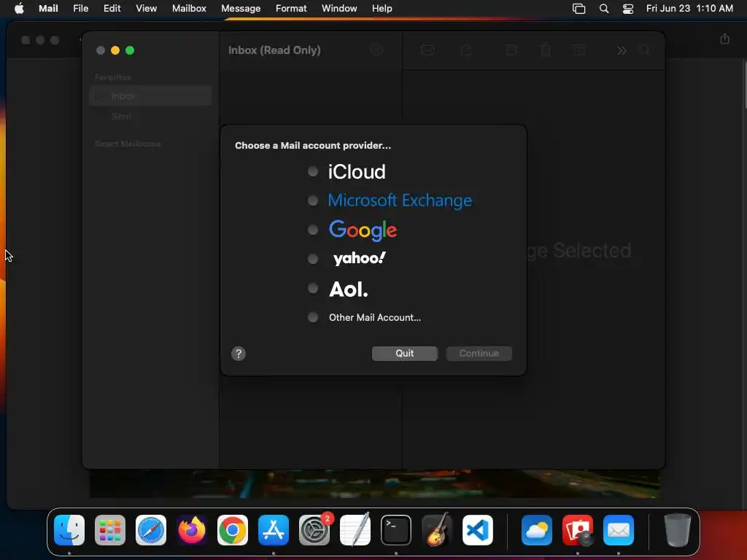This screenshot has height=560, width=747.
Task: Open the Apple menu
Action: [x=19, y=8]
